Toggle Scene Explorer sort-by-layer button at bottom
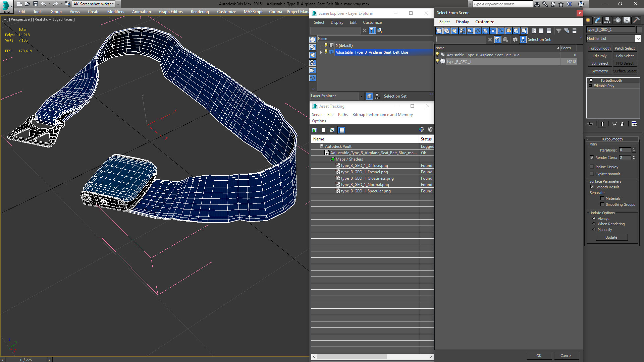The height and width of the screenshot is (362, 644). coord(369,96)
